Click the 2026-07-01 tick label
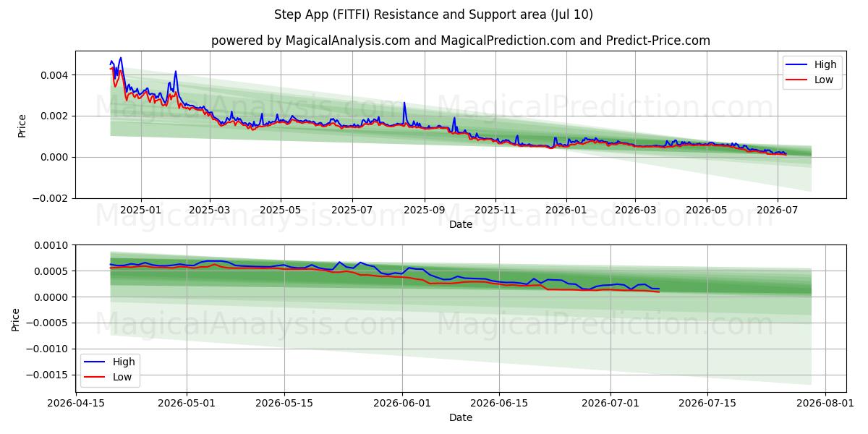 point(610,403)
